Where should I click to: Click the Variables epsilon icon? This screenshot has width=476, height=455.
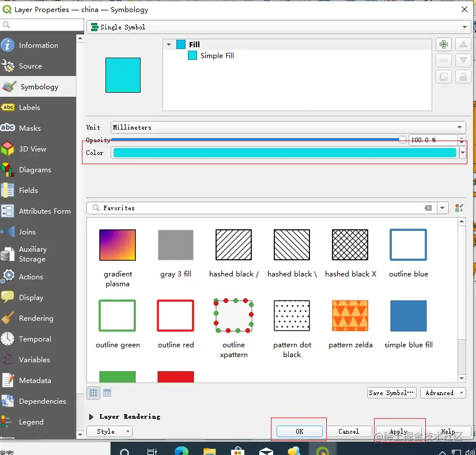click(7, 359)
